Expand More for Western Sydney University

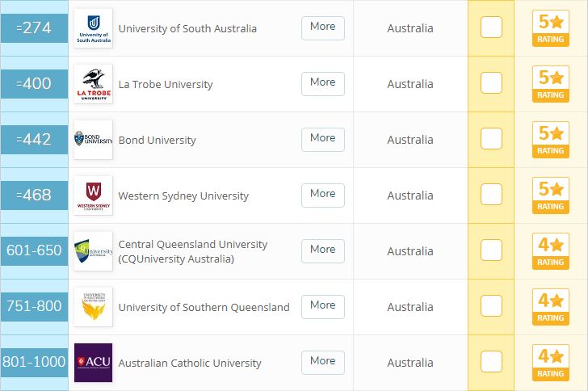click(x=323, y=195)
